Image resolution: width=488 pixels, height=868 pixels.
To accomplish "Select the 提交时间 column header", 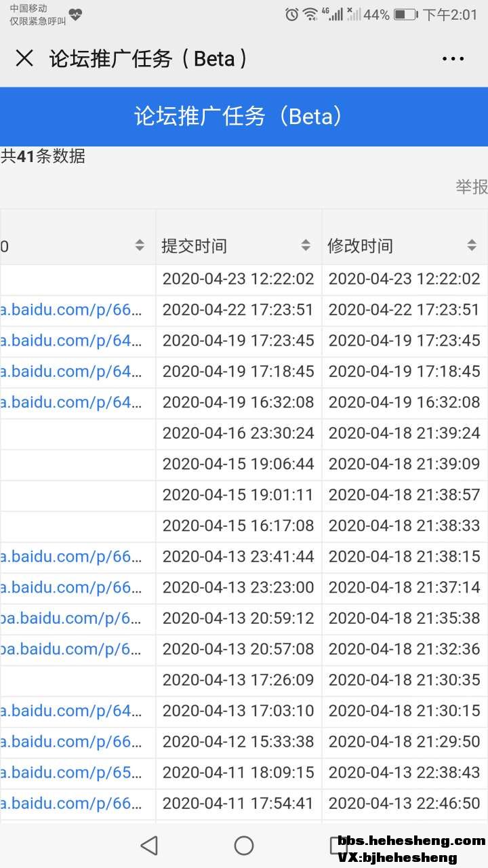I will (195, 245).
